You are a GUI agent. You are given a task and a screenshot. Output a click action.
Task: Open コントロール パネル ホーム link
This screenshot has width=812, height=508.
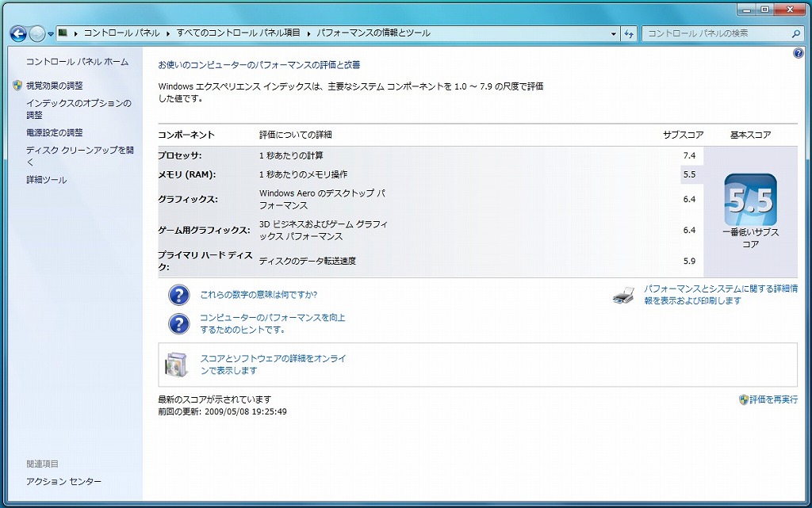click(x=77, y=62)
